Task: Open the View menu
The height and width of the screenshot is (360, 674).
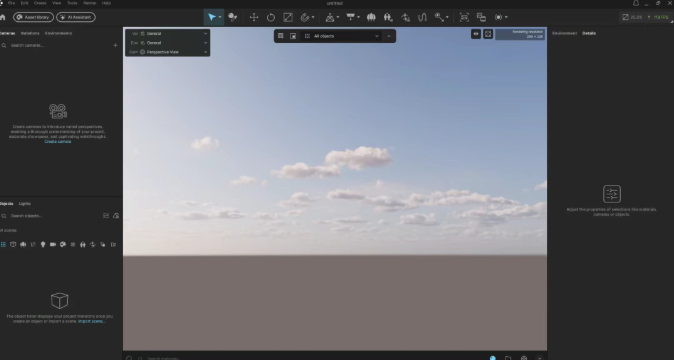Action: (x=56, y=3)
